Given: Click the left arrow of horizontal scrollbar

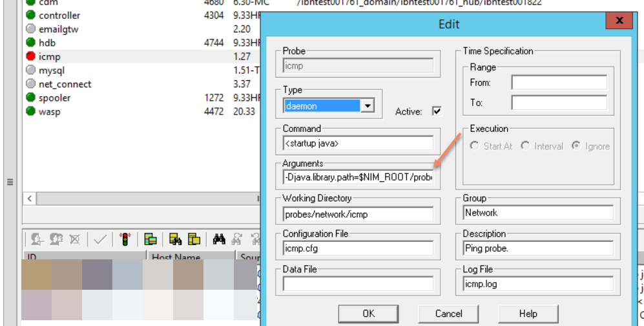Looking at the screenshot, I should [30, 199].
